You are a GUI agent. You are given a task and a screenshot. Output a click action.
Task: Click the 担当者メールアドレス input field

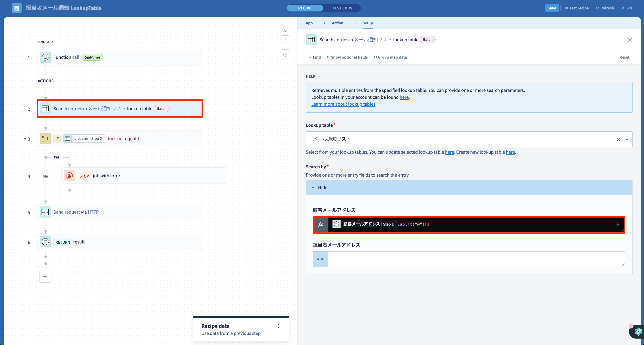[476, 259]
